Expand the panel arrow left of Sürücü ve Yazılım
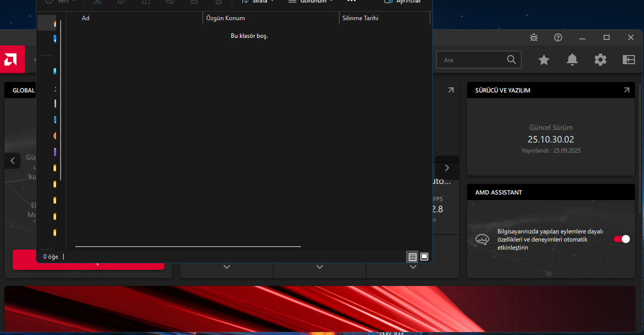Screen dimensions: 644x335 451,90
